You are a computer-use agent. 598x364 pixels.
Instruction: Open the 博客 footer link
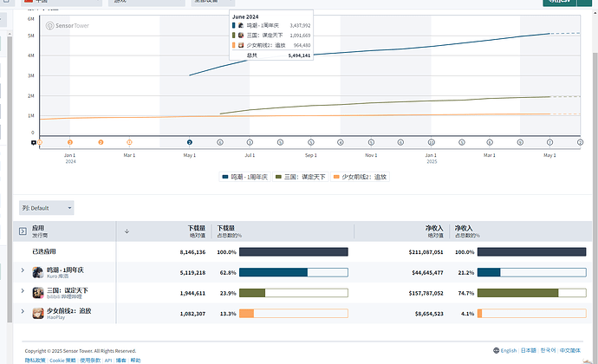[x=120, y=361]
